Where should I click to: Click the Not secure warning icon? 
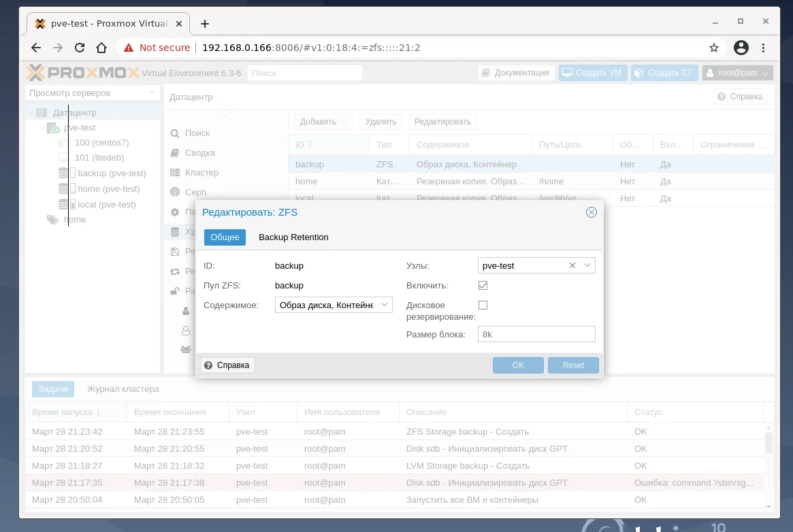tap(129, 48)
